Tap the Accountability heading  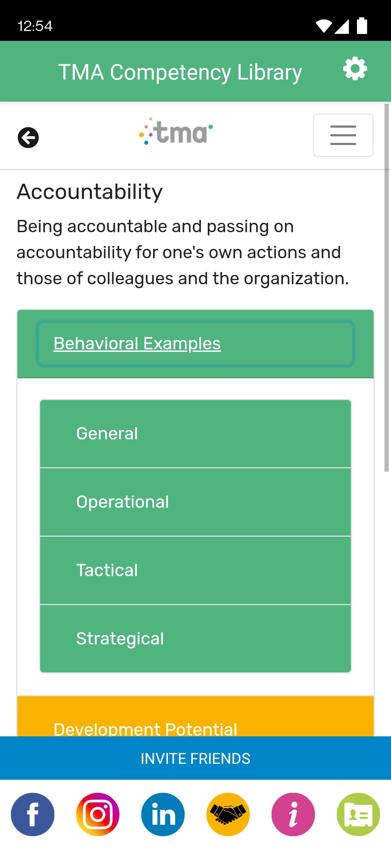pyautogui.click(x=90, y=191)
